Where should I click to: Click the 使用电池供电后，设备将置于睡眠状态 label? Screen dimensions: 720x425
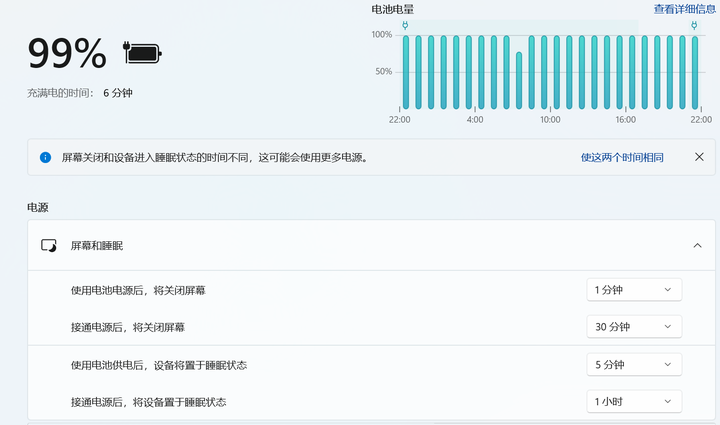coord(159,365)
